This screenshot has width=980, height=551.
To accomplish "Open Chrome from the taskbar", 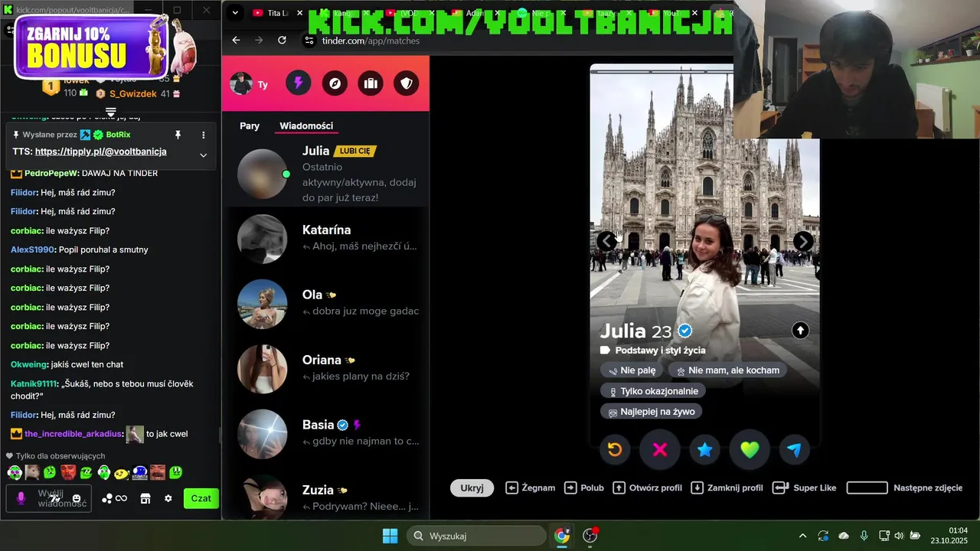I will click(x=562, y=536).
